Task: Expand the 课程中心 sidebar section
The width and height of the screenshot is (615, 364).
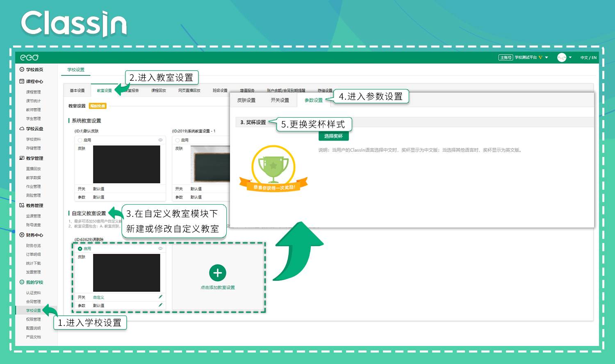Action: (34, 82)
